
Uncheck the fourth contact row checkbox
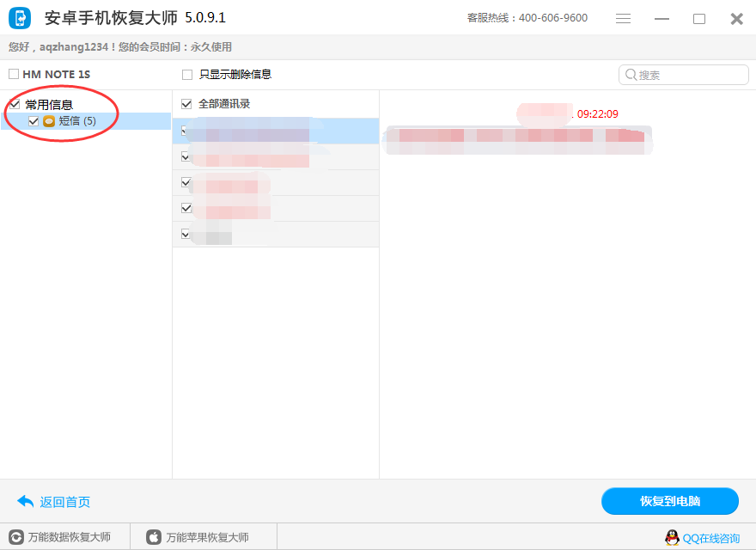coord(186,208)
